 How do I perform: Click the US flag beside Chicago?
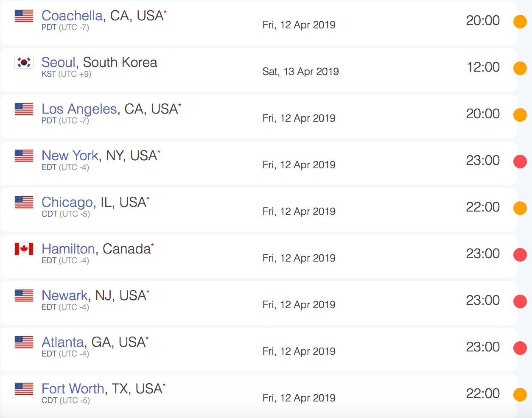24,202
